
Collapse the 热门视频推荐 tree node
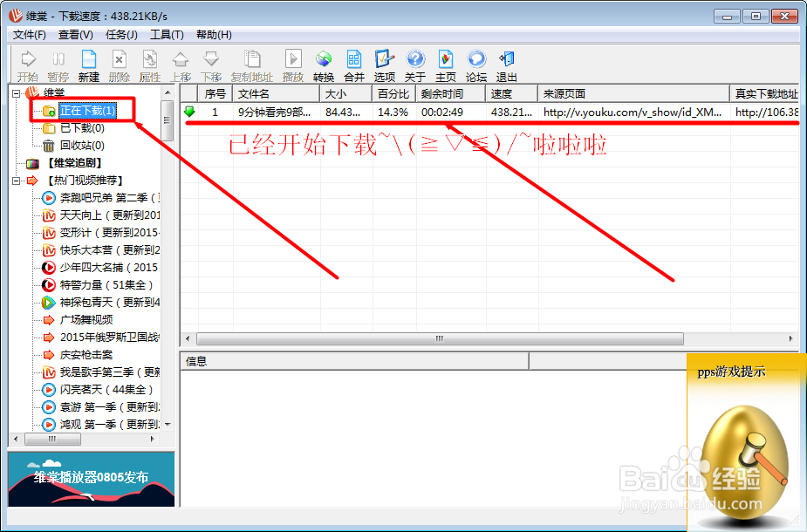click(17, 181)
